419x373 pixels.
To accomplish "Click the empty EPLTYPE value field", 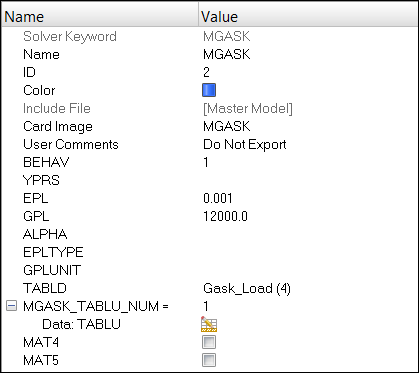I will click(308, 252).
